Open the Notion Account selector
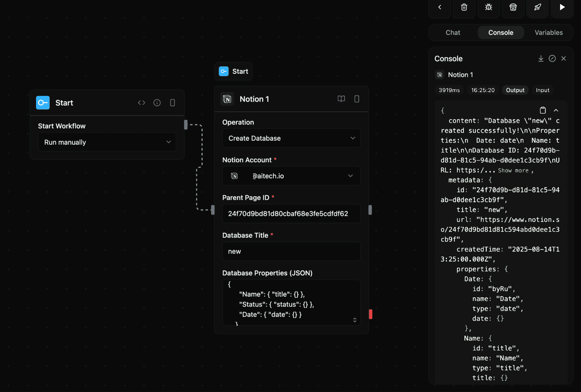 pyautogui.click(x=291, y=176)
